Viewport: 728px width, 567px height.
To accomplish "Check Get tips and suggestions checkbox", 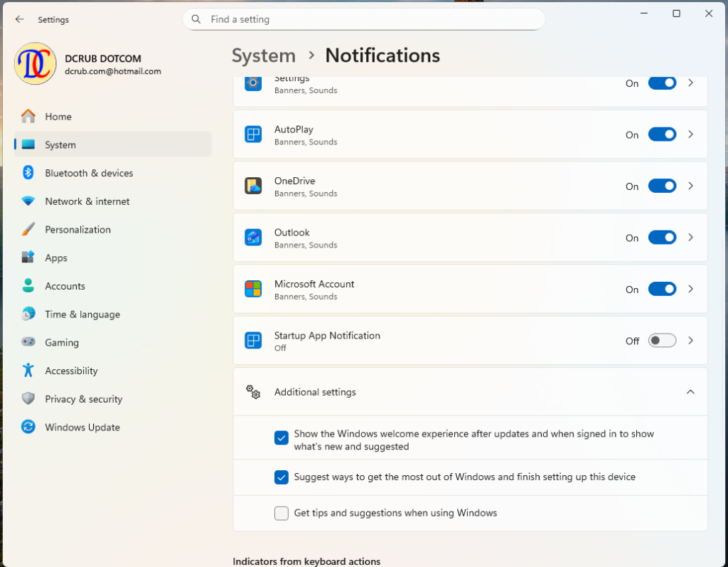I will pos(282,513).
